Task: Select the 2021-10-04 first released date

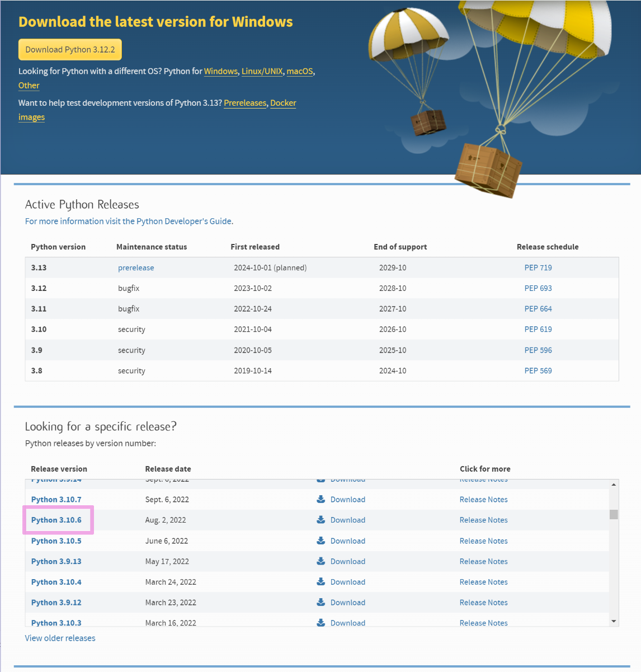Action: click(253, 329)
